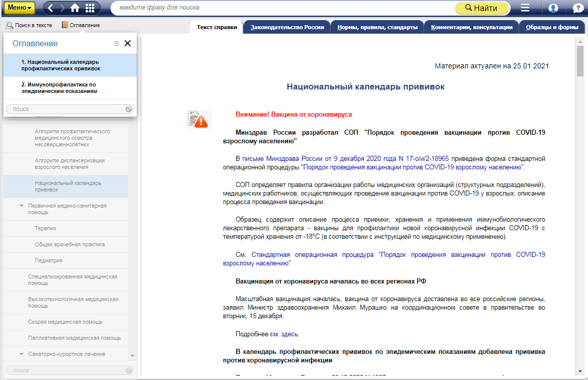Click the sidebar scroll down arrow
588x380 pixels.
[132, 355]
